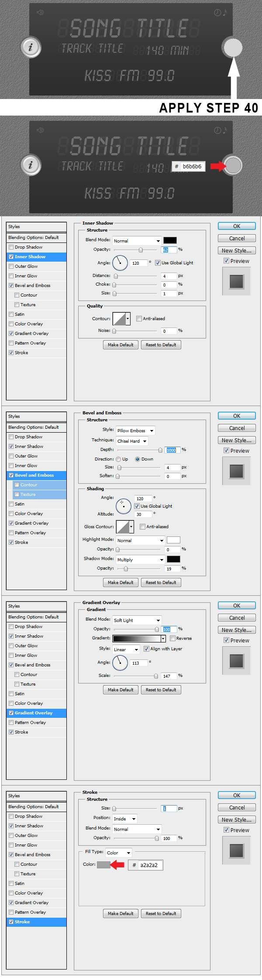This screenshot has height=980, width=262.
Task: Click the clock and note icon in top player image
Action: tap(221, 13)
